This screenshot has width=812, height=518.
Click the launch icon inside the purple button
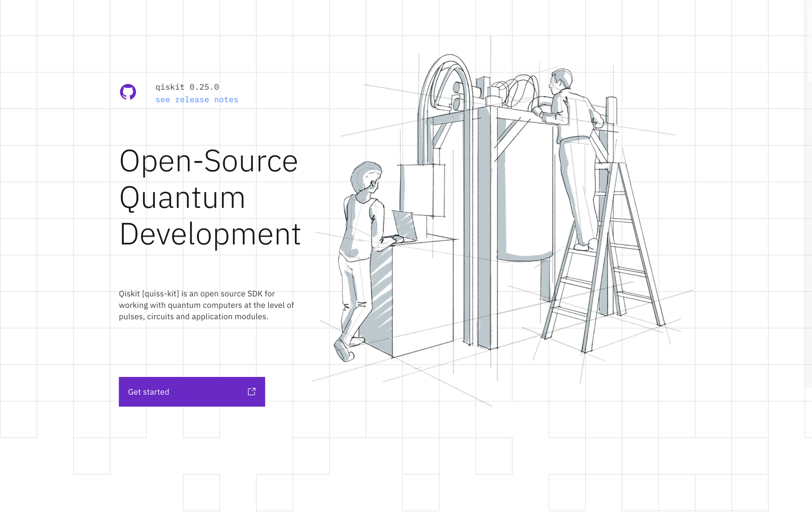(251, 392)
